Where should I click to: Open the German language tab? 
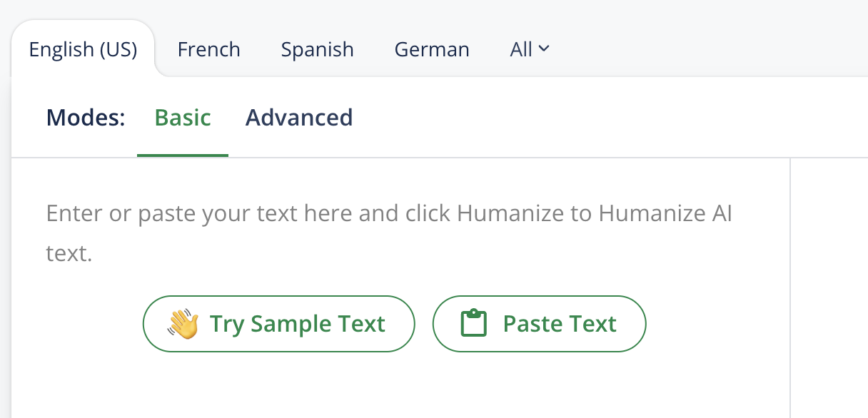tap(432, 49)
